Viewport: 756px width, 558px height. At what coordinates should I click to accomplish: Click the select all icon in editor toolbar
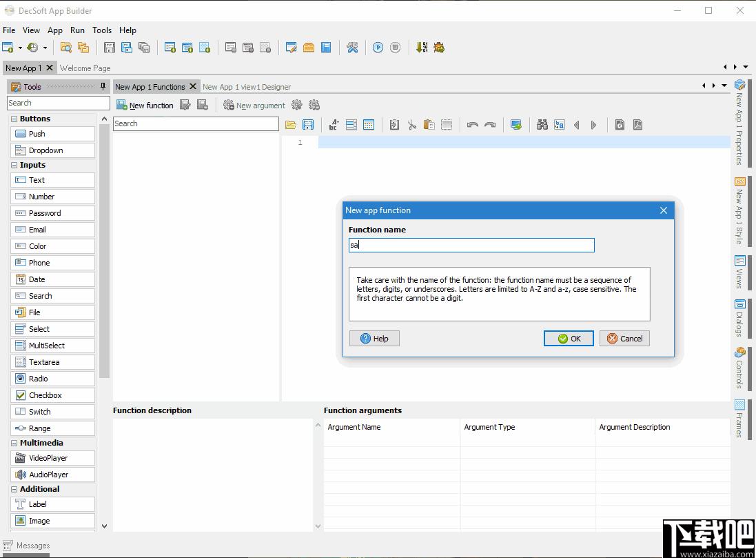[x=447, y=125]
